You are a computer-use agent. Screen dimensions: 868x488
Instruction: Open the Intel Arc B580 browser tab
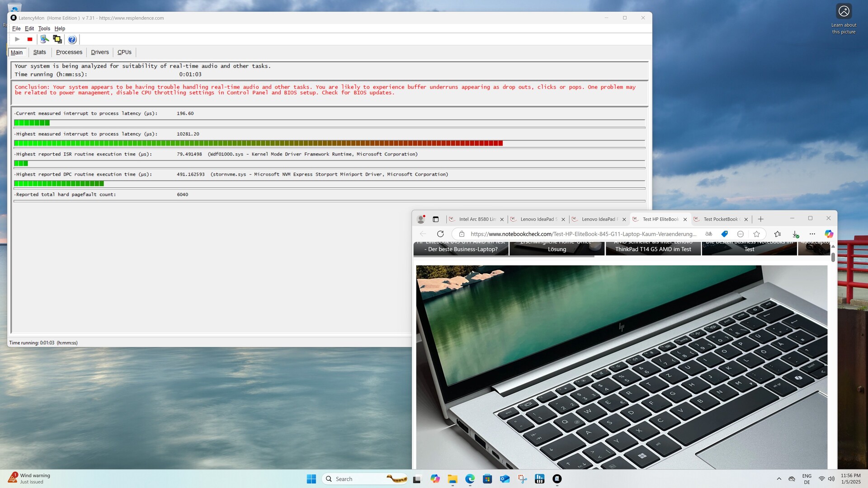(x=476, y=220)
